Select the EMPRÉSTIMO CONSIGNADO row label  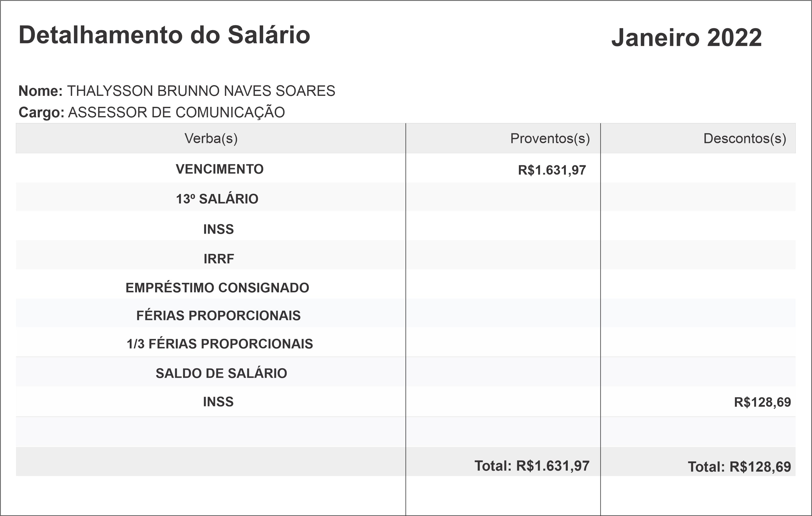click(217, 288)
